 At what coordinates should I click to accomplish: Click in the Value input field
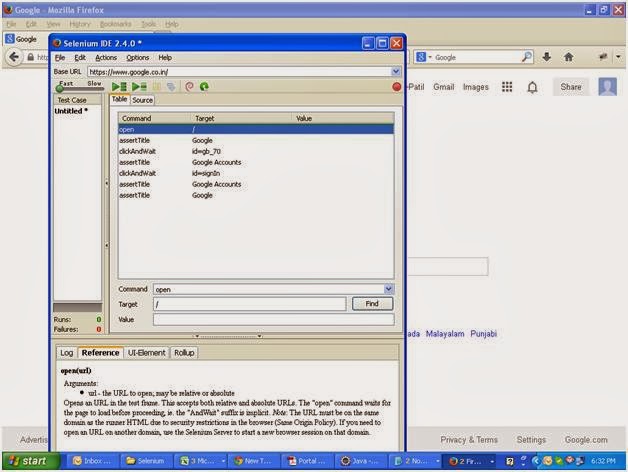pyautogui.click(x=274, y=319)
